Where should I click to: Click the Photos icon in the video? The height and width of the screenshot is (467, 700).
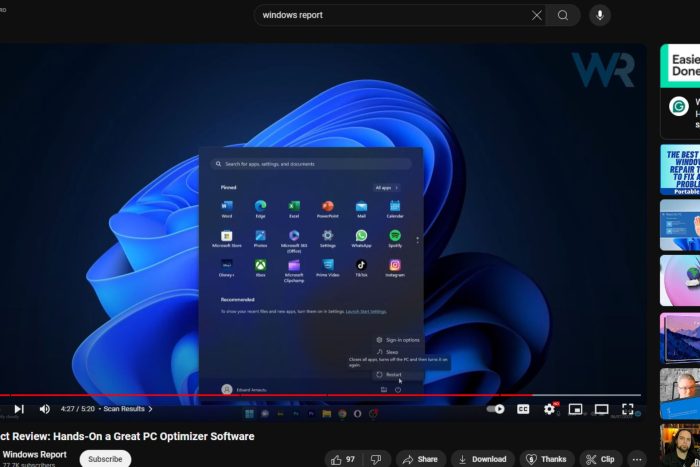pyautogui.click(x=260, y=238)
